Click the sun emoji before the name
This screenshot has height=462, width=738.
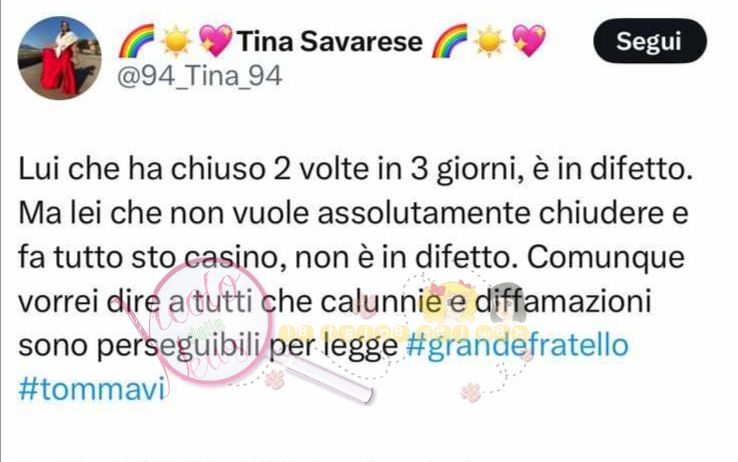176,41
